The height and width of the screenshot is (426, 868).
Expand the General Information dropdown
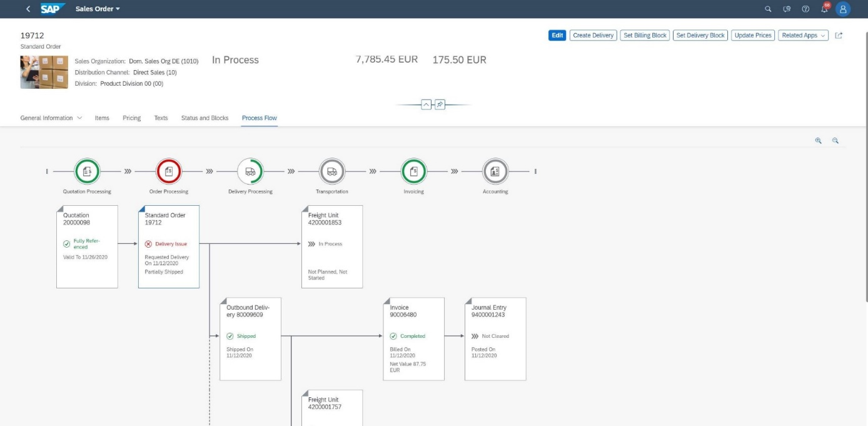point(50,117)
